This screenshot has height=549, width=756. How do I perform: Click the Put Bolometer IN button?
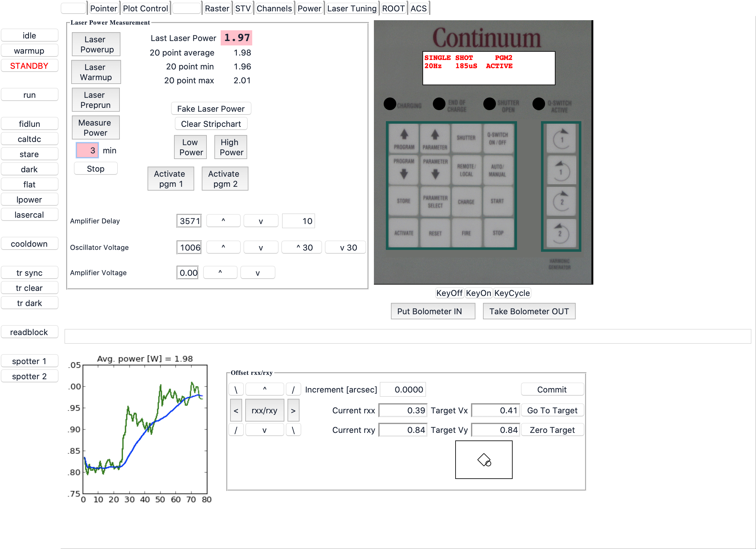pyautogui.click(x=433, y=311)
